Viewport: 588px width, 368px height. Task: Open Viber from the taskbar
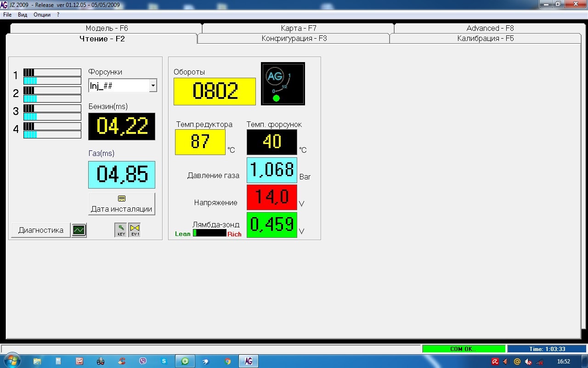coord(143,361)
